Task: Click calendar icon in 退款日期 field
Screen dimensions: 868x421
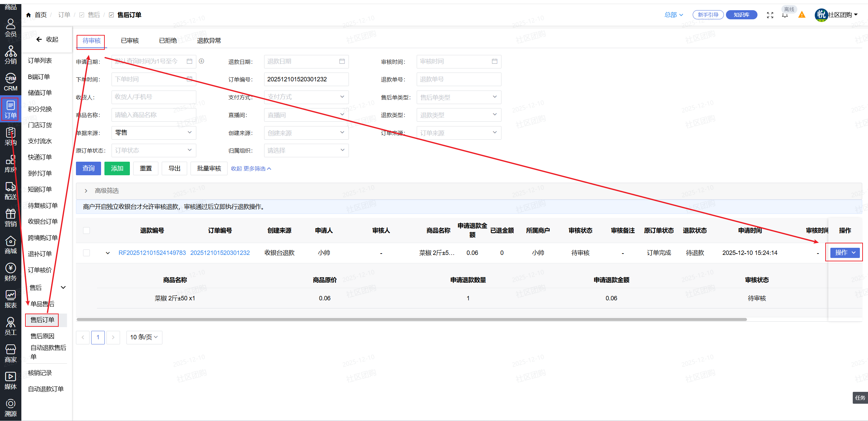Action: tap(342, 61)
